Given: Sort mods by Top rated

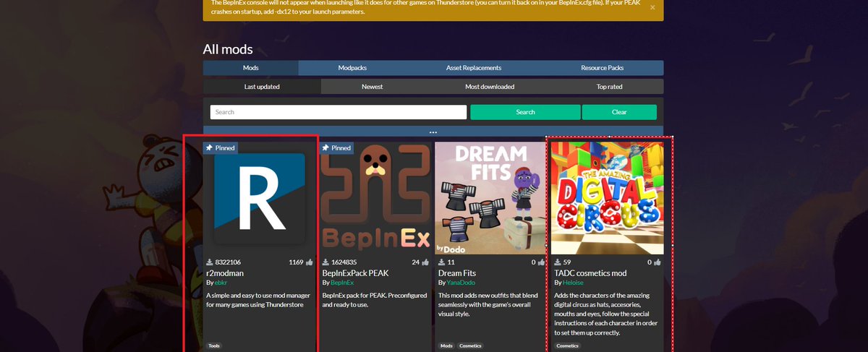Looking at the screenshot, I should (609, 87).
